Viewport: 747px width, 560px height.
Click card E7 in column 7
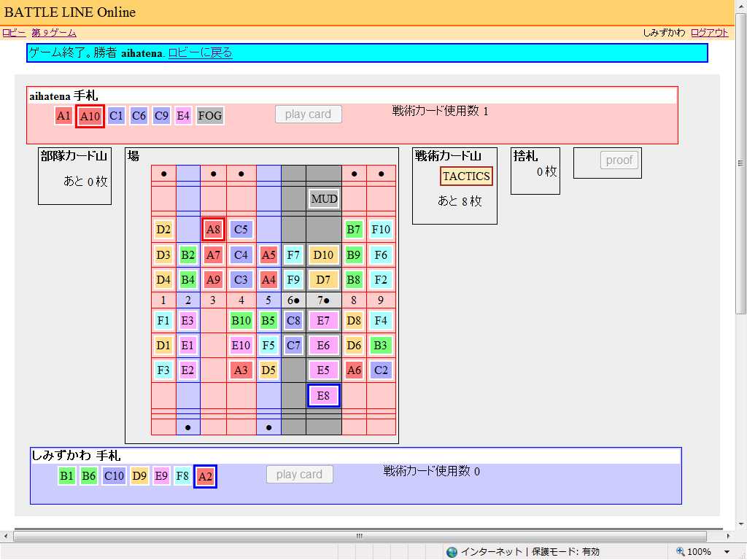tap(323, 321)
